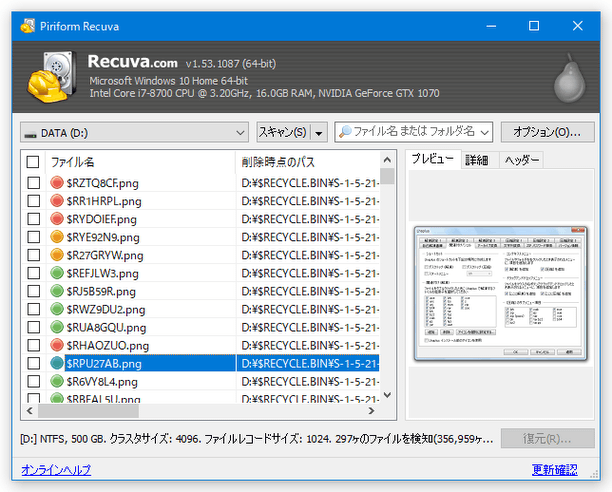The image size is (612, 492).
Task: Click the green status icon for $R6VY8L4.png
Action: click(x=57, y=381)
